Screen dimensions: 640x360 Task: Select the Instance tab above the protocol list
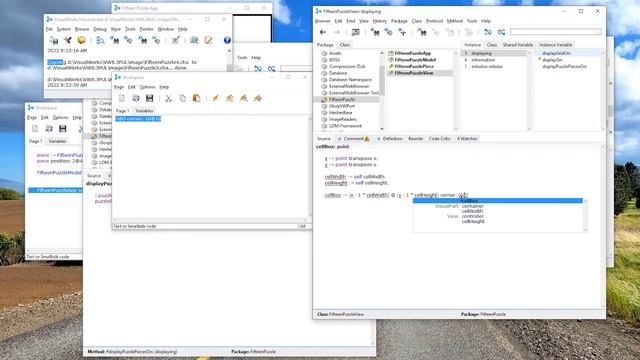pyautogui.click(x=472, y=45)
